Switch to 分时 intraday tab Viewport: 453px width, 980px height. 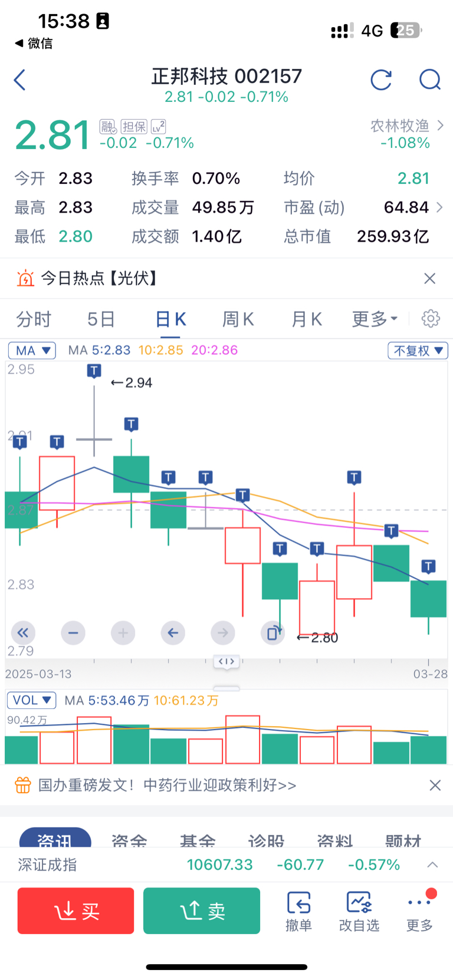coord(34,319)
